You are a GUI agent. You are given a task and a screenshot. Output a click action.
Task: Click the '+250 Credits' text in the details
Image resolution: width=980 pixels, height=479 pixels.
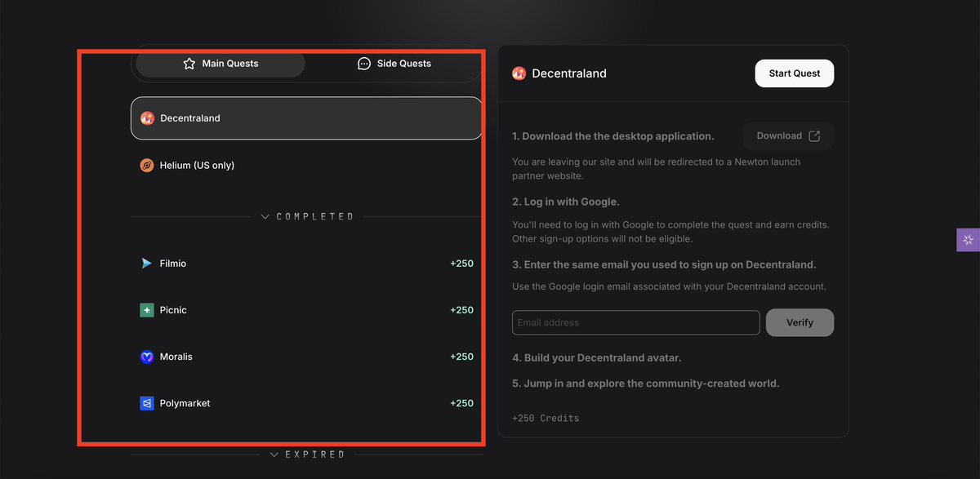pos(546,418)
